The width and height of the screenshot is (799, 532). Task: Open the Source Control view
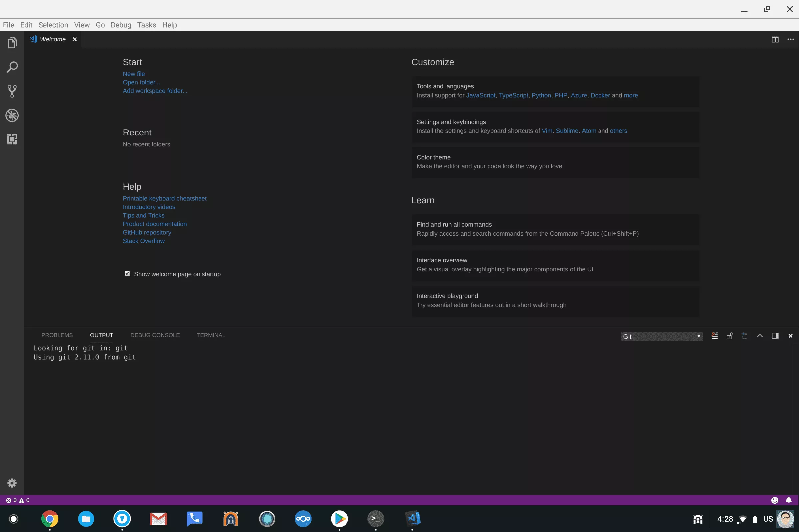click(12, 91)
